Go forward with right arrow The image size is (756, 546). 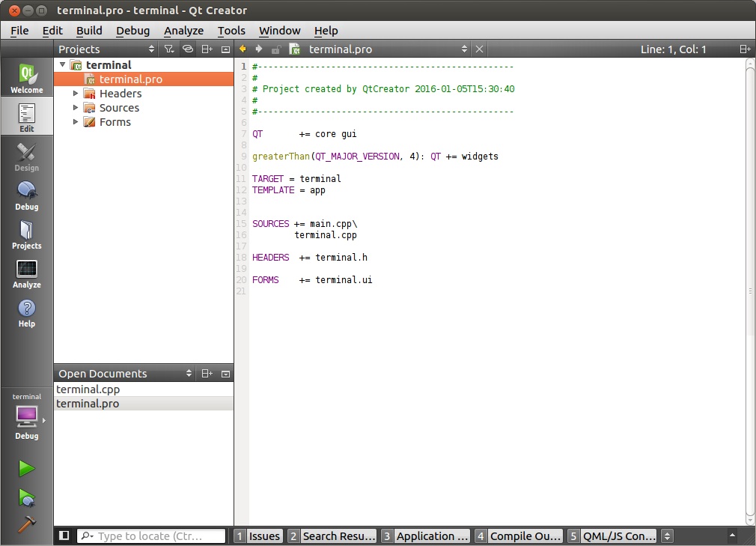[x=259, y=49]
